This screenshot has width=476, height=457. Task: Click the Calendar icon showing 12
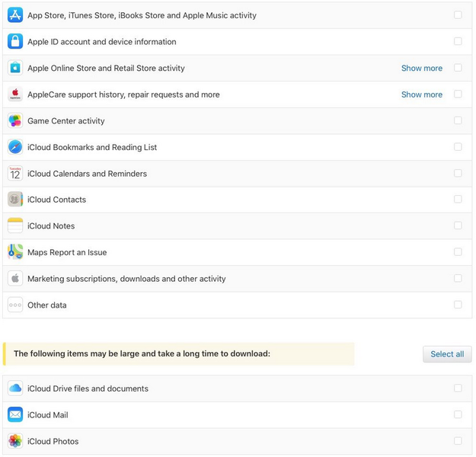[15, 174]
